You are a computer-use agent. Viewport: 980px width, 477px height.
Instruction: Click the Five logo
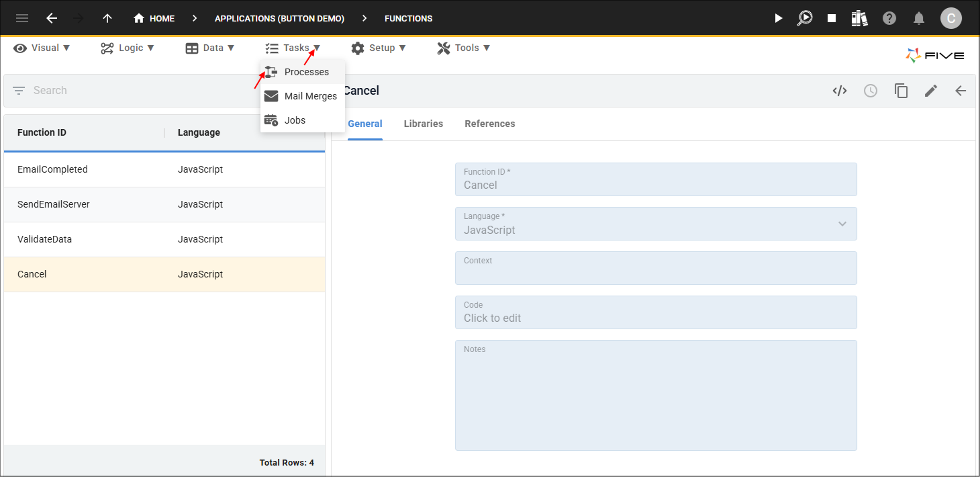[935, 56]
